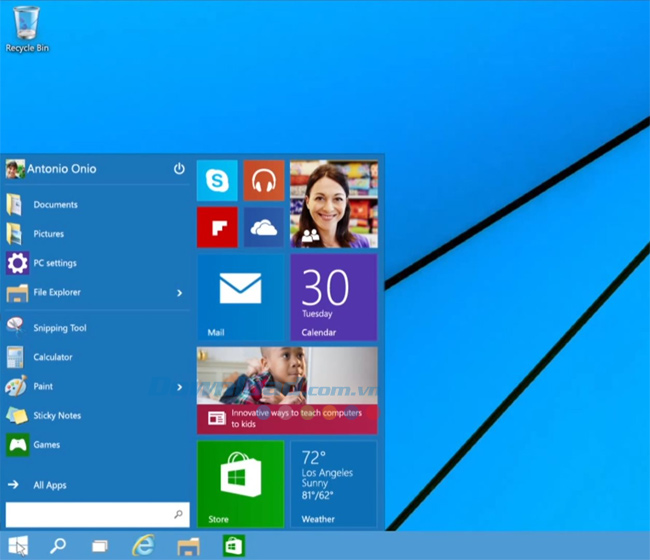Launch Internet Explorer from taskbar

coord(144,545)
